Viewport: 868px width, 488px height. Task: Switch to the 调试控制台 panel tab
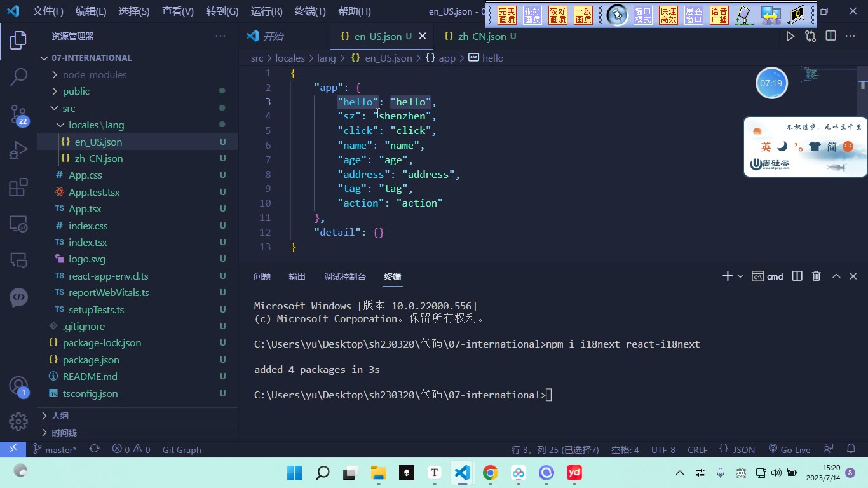(x=344, y=276)
